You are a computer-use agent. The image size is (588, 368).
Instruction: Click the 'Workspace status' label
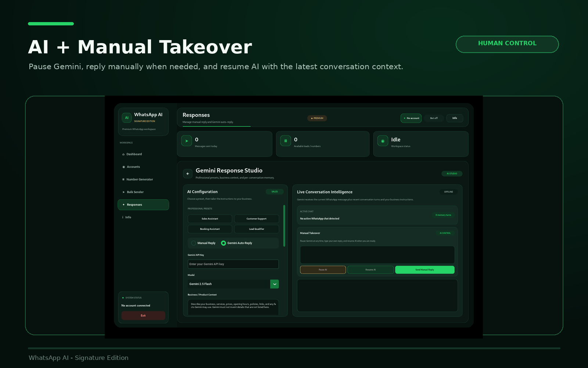[401, 146]
